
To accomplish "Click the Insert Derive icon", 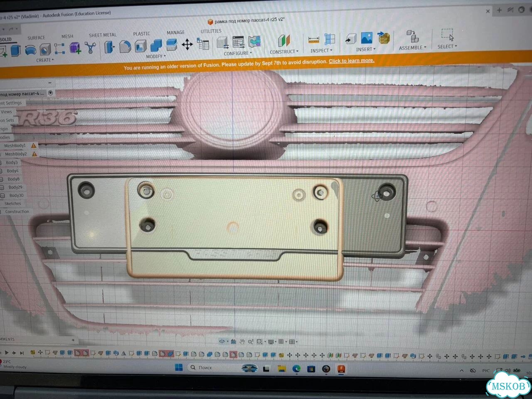I will pos(350,39).
